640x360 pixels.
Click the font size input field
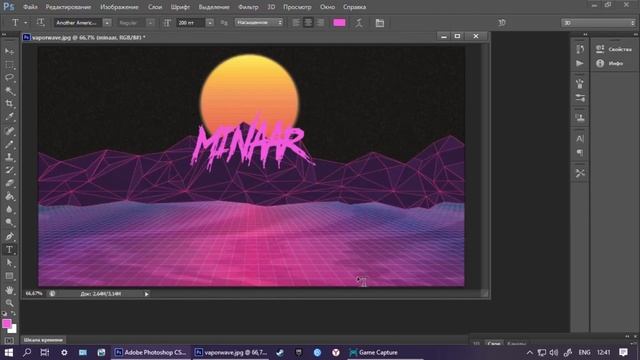(191, 23)
